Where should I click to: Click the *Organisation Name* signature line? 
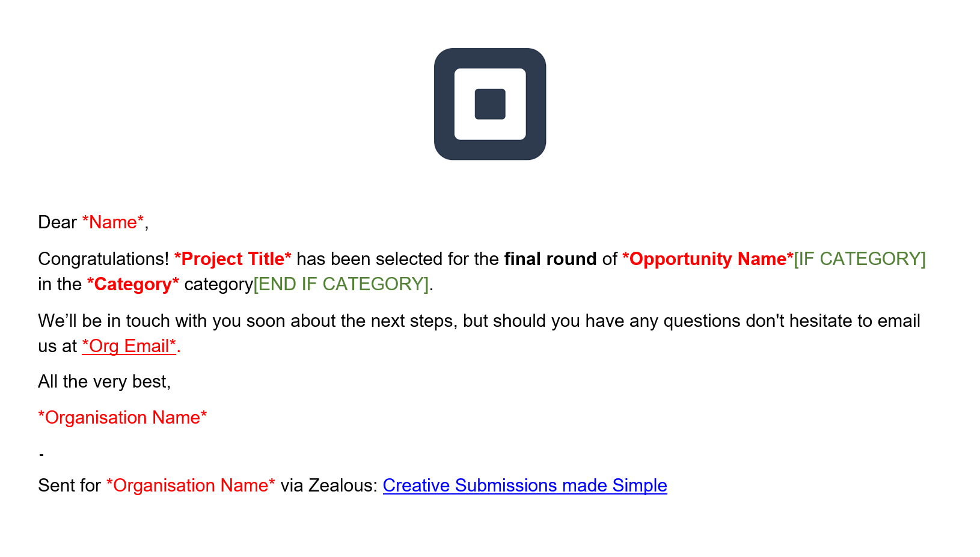[x=123, y=418]
